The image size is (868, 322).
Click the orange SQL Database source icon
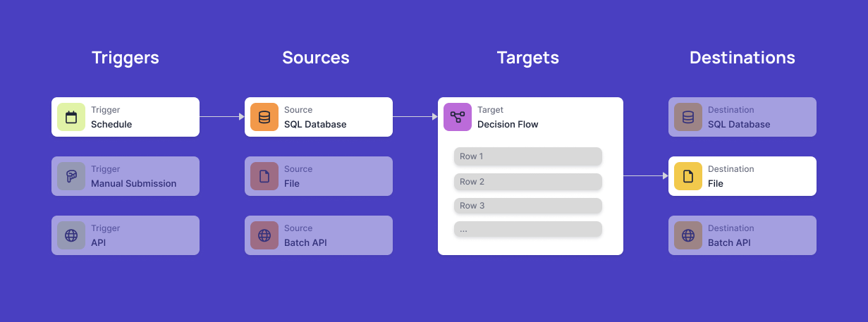tap(264, 117)
